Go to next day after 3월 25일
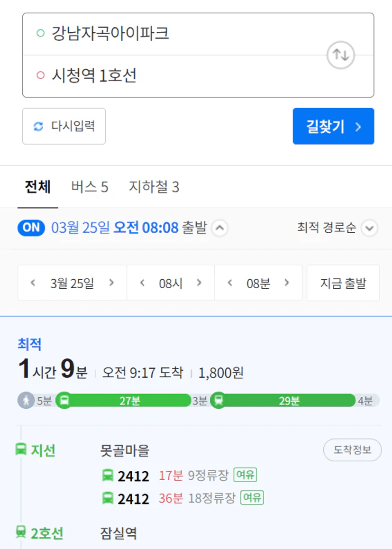 pos(111,283)
